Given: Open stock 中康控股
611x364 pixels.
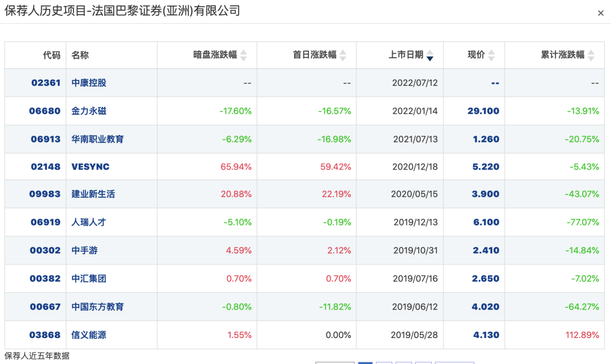Looking at the screenshot, I should pos(89,83).
